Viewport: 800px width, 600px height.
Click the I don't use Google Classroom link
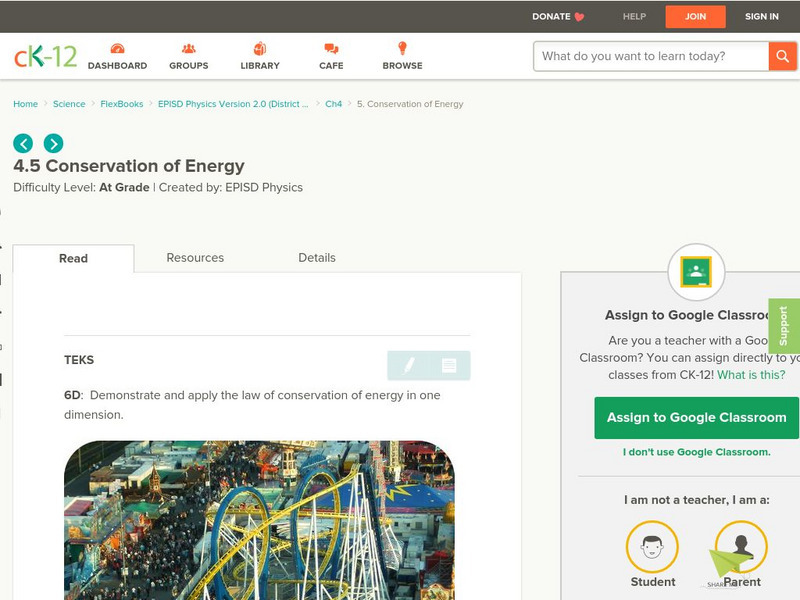click(x=697, y=453)
